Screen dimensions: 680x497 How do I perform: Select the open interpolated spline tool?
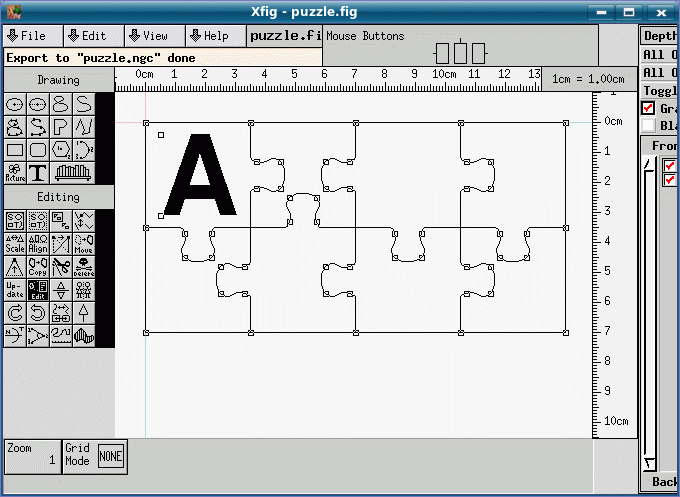38,128
